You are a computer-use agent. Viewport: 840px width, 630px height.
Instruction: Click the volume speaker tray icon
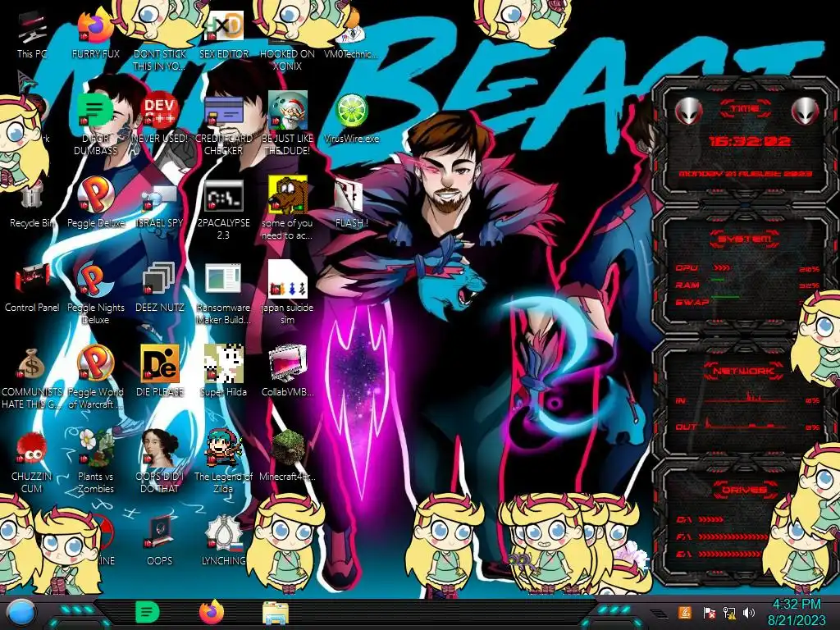(x=749, y=613)
